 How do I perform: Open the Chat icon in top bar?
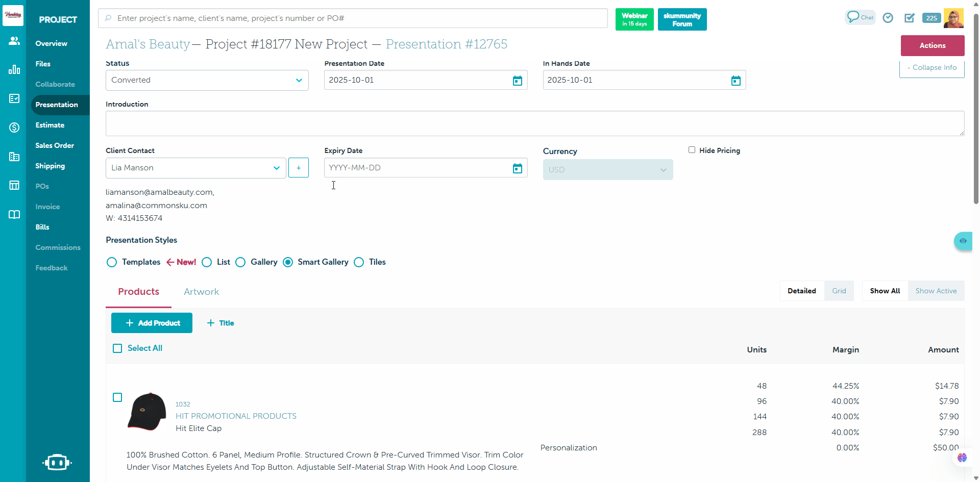[x=860, y=17]
